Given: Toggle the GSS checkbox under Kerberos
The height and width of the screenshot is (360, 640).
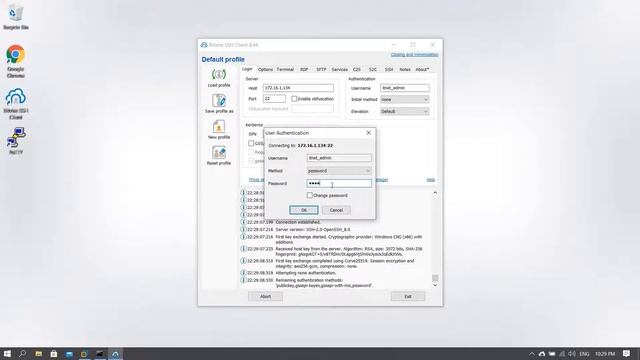Looking at the screenshot, I should [251, 143].
